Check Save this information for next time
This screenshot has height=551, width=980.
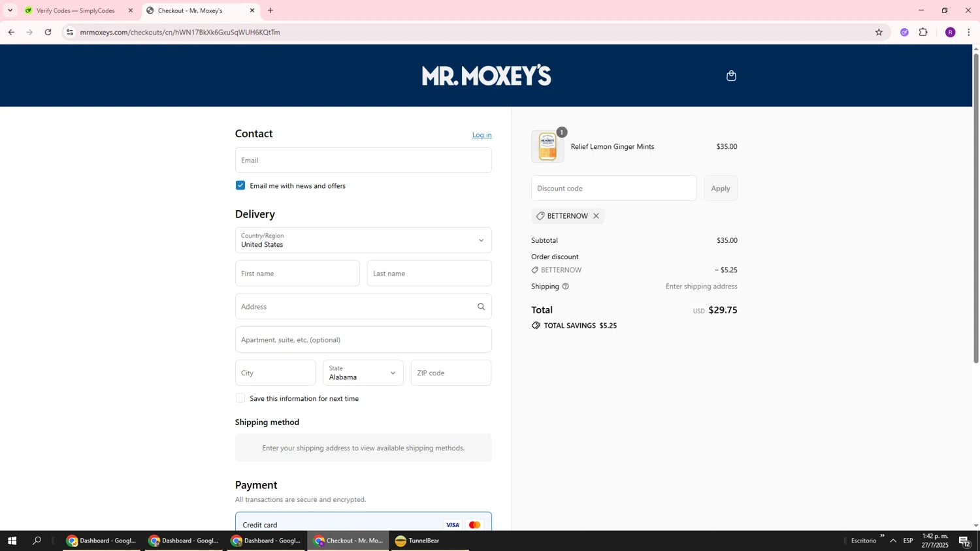click(x=240, y=398)
